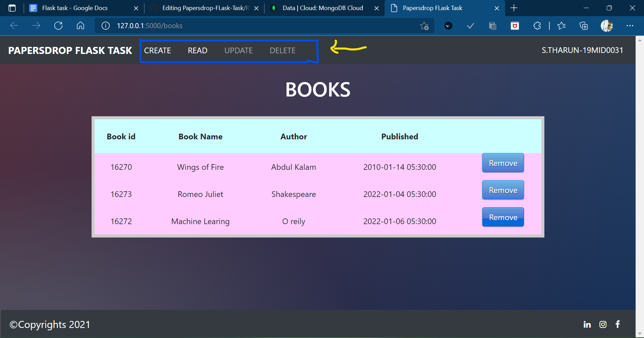Image resolution: width=644 pixels, height=338 pixels.
Task: Open a new browser tab with the plus button
Action: coord(514,8)
